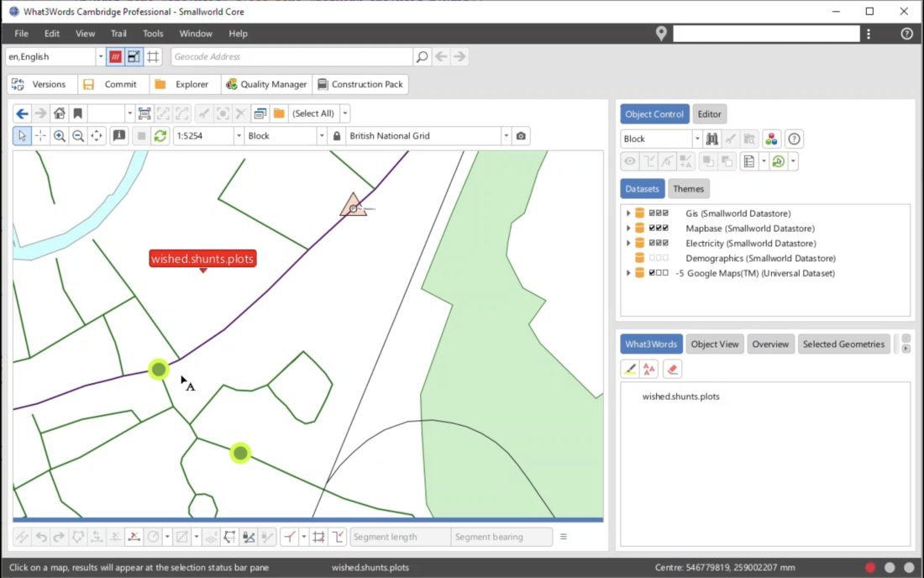Click the wished.shunts.plots red map label

(202, 259)
